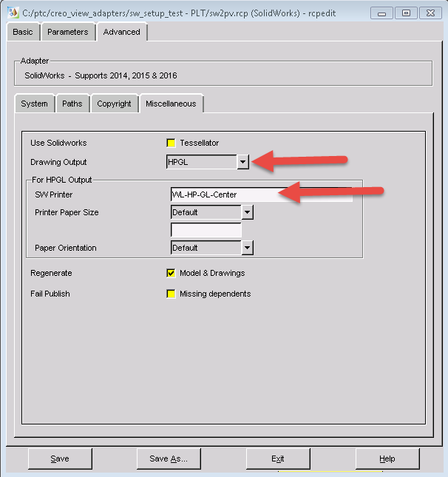Image resolution: width=448 pixels, height=477 pixels.
Task: Click the Save button
Action: pos(60,459)
